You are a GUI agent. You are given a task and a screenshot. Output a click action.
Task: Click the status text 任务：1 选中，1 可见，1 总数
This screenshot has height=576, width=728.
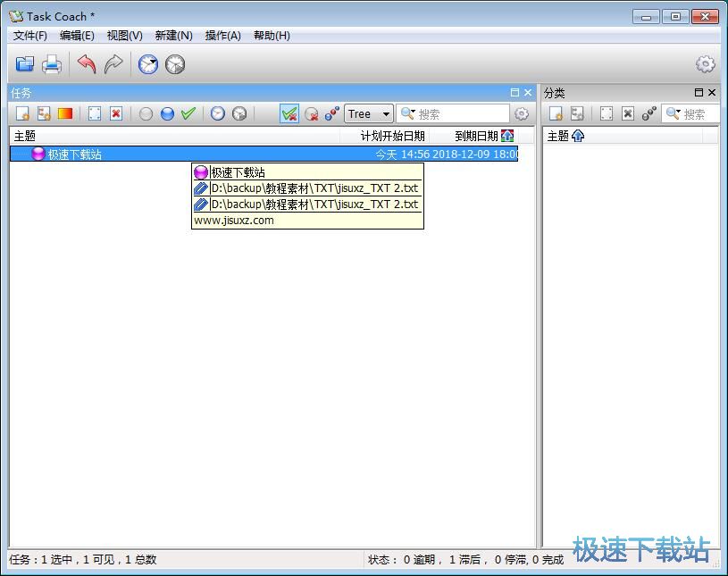(83, 559)
